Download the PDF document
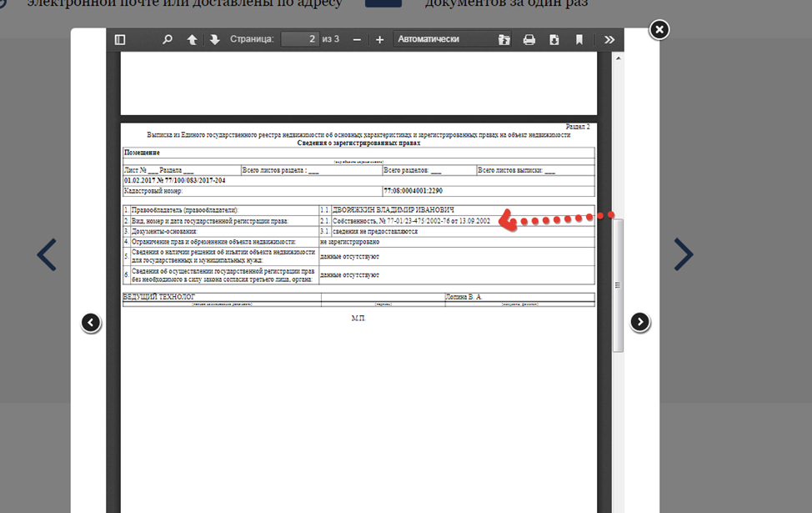The width and height of the screenshot is (812, 513). click(x=554, y=39)
